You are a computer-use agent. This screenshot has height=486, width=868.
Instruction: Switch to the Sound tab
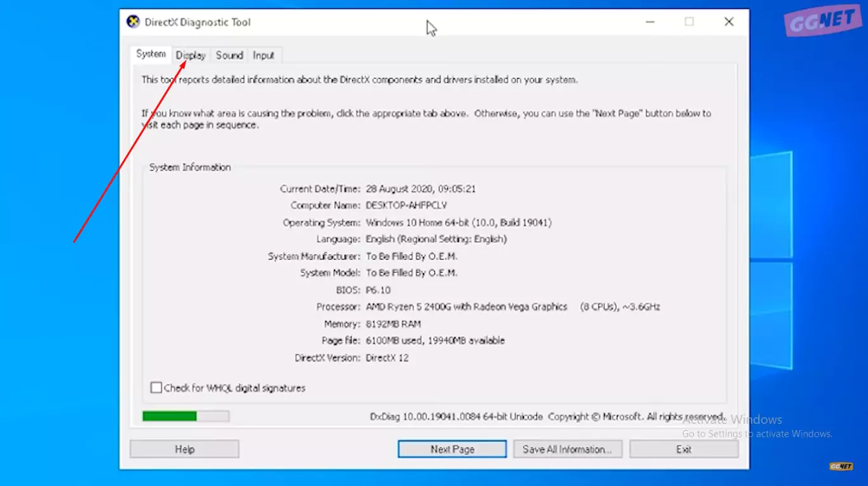tap(230, 55)
